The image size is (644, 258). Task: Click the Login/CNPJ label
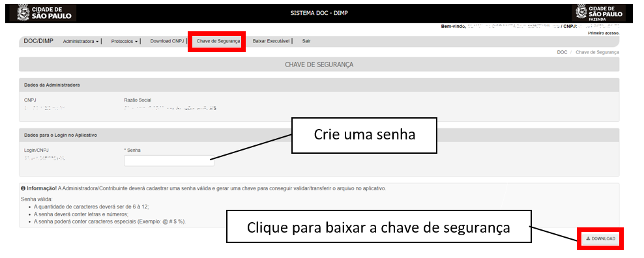point(36,150)
